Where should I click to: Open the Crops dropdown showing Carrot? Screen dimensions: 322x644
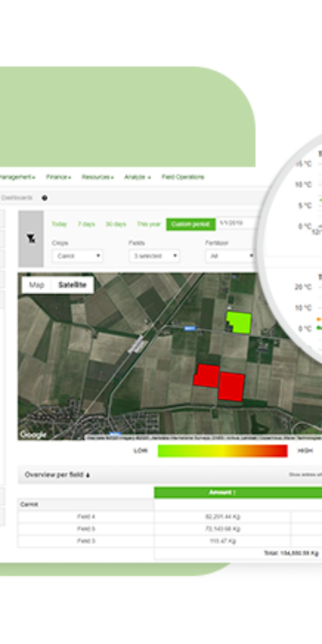(x=78, y=256)
